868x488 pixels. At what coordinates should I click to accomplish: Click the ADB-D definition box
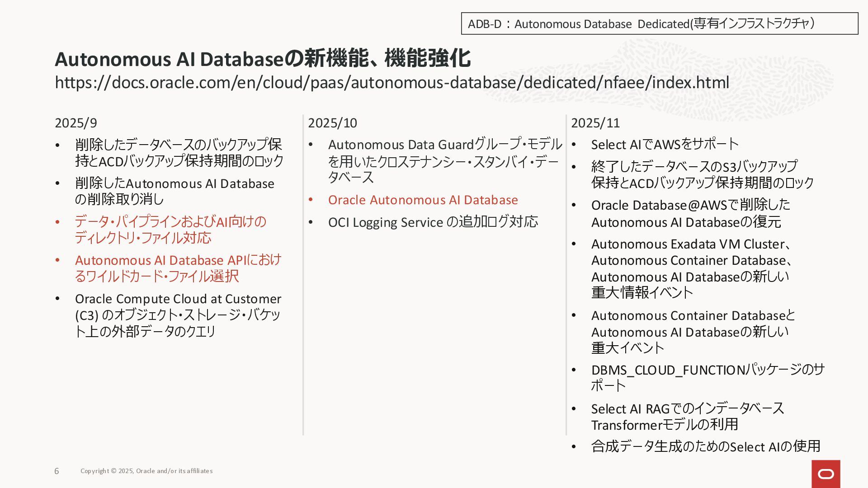[x=659, y=23]
